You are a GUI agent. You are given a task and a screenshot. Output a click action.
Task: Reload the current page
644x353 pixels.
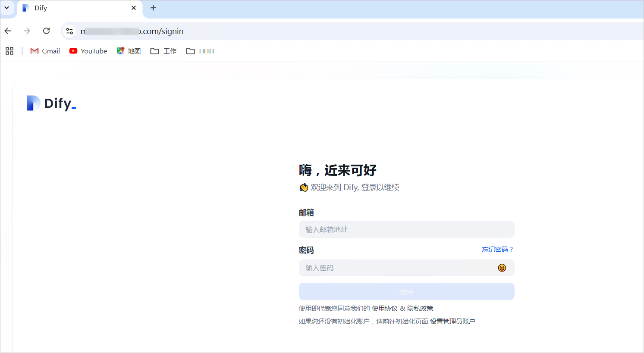(47, 31)
